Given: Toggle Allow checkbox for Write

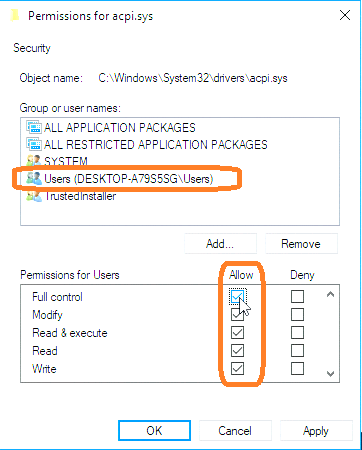Looking at the screenshot, I should point(237,369).
